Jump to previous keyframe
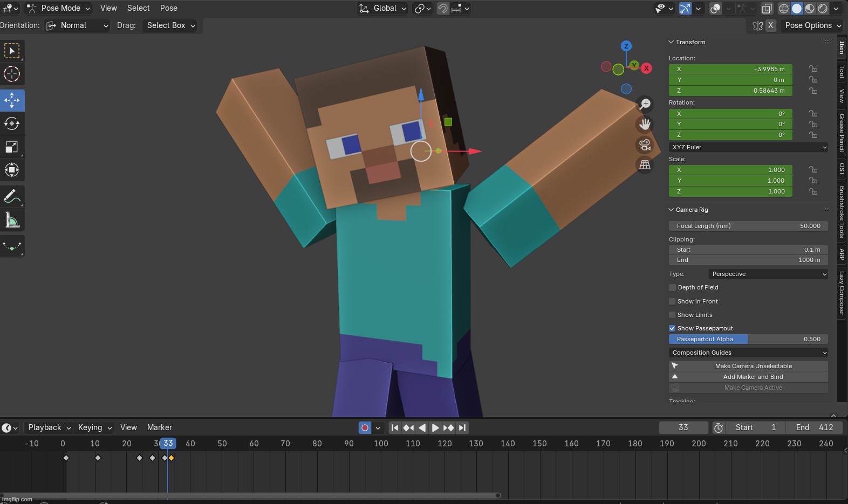The height and width of the screenshot is (504, 848). pos(408,427)
